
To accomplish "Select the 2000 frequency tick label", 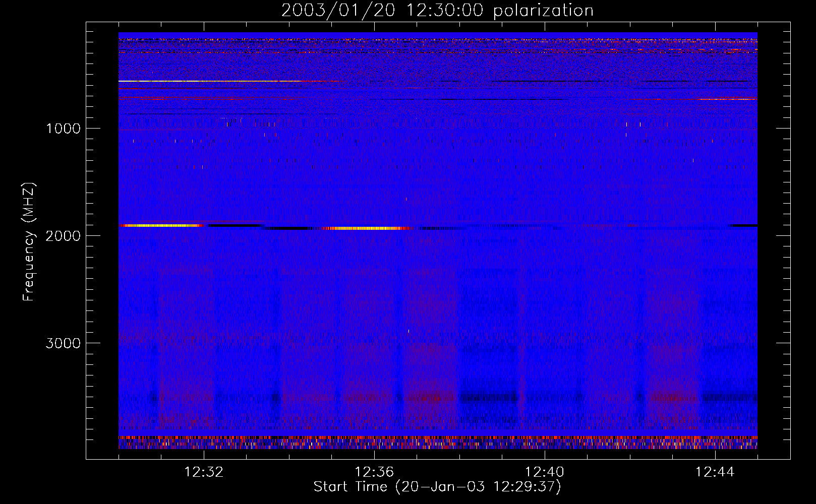I will pyautogui.click(x=63, y=236).
